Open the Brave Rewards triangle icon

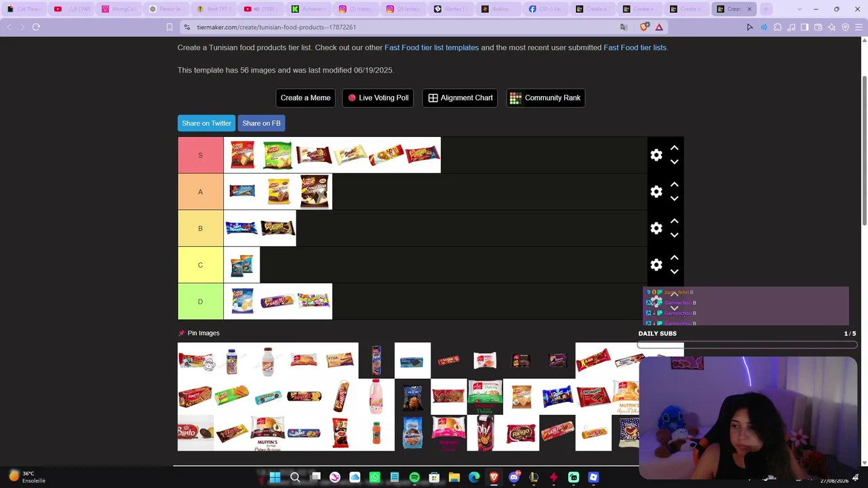pos(658,27)
